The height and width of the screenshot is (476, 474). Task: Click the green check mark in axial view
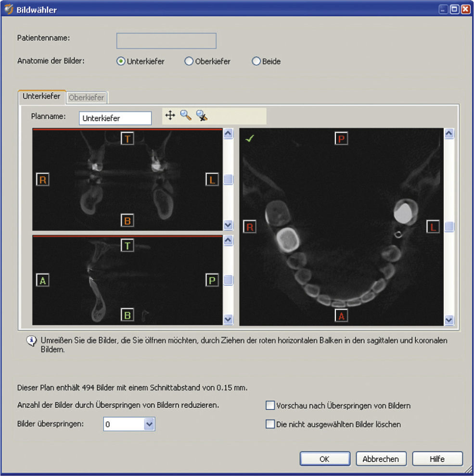tap(249, 139)
